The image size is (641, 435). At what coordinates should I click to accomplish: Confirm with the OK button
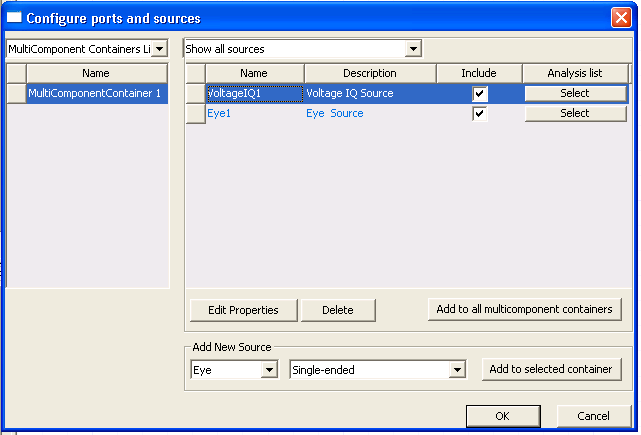(x=502, y=416)
